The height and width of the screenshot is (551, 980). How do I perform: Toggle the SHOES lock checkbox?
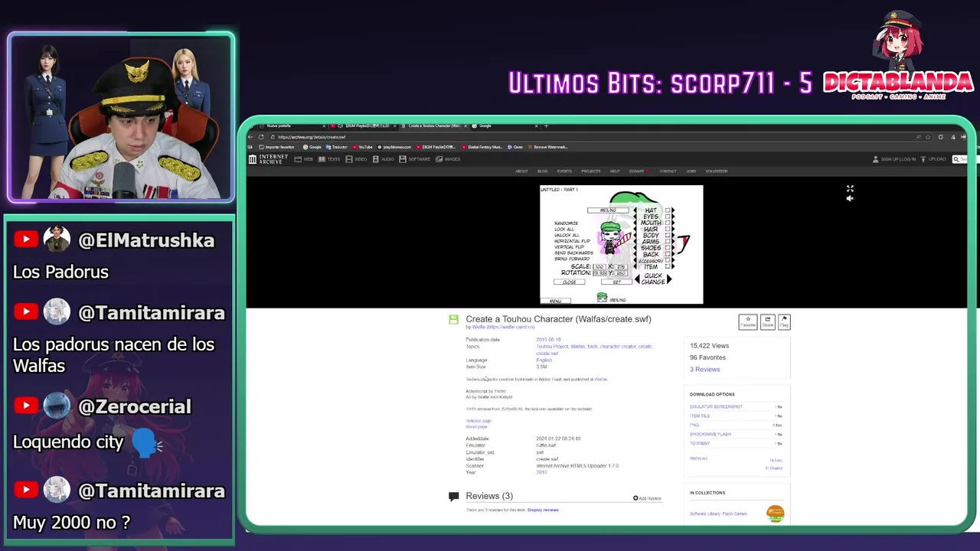(668, 247)
